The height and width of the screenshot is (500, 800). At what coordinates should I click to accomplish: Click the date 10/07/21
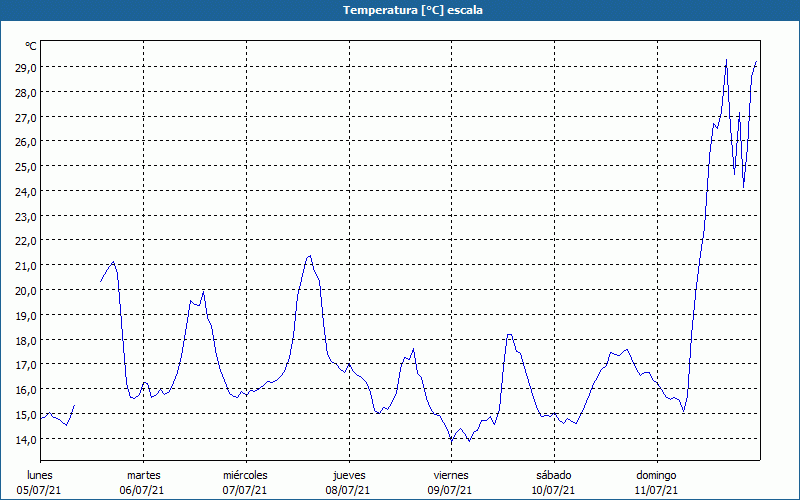[553, 490]
